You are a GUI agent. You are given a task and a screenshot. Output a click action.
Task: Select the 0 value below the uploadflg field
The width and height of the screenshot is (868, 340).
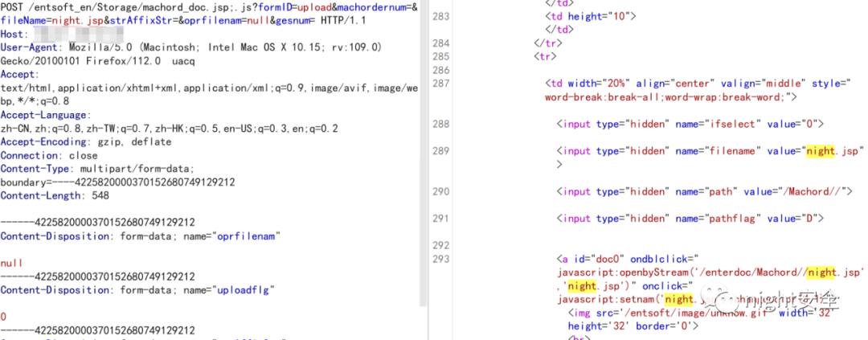(3, 317)
